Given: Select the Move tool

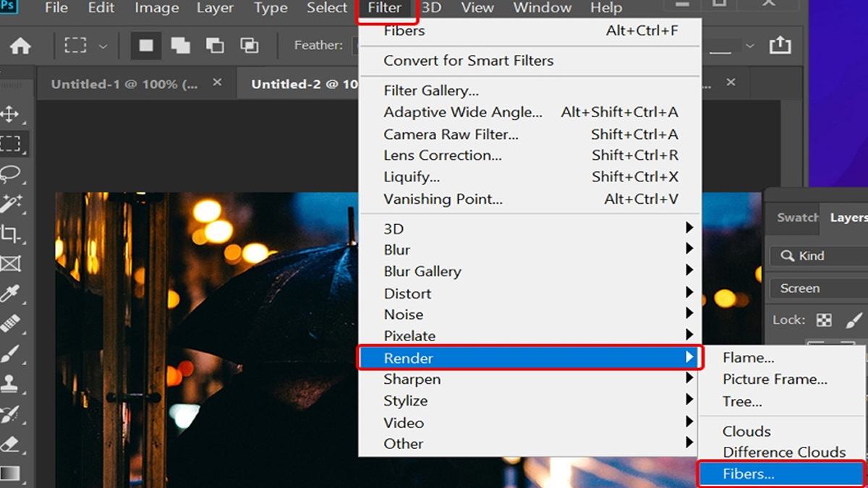Looking at the screenshot, I should point(10,114).
